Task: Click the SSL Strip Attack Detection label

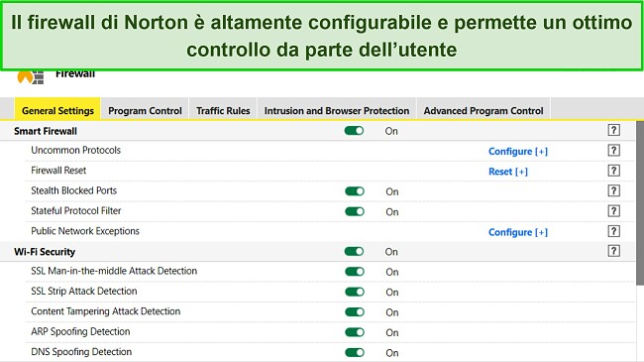Action: pos(84,292)
